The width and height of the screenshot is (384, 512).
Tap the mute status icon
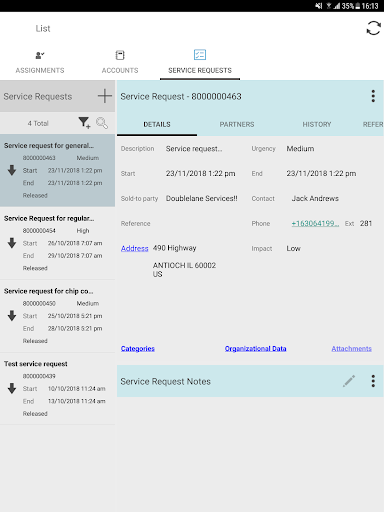point(319,6)
